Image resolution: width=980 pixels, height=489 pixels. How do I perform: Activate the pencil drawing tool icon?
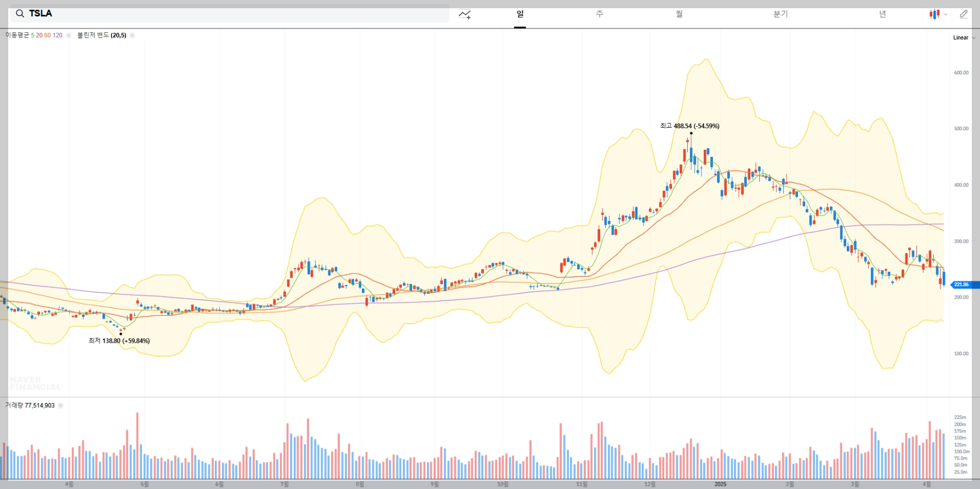tap(964, 14)
